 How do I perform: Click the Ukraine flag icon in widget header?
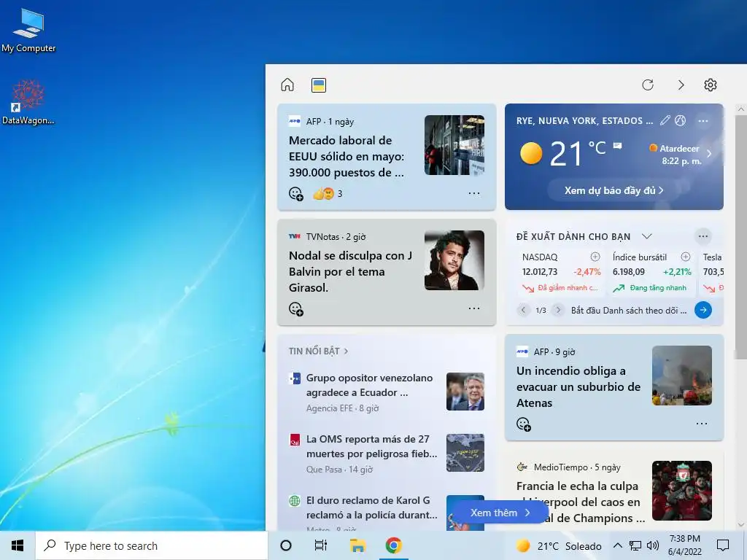pos(319,85)
